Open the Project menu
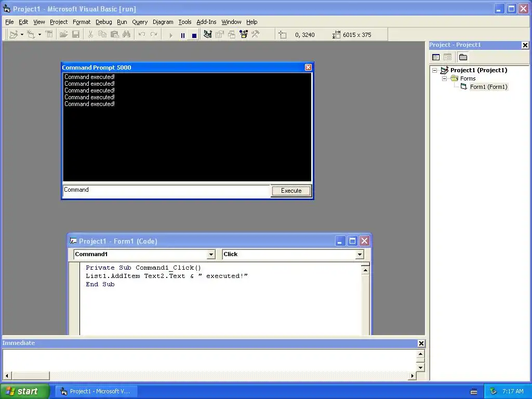The image size is (532, 399). [x=59, y=22]
